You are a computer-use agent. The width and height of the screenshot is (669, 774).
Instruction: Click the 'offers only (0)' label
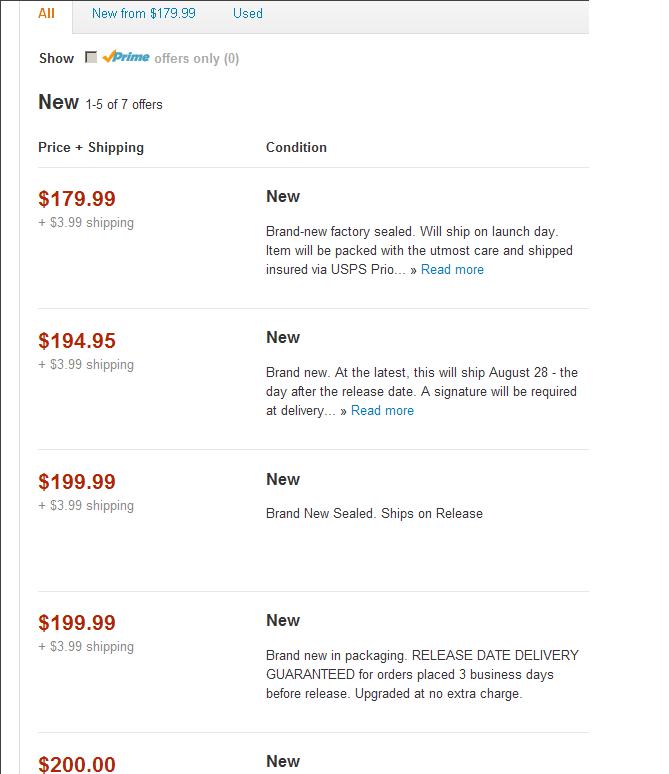(x=197, y=59)
